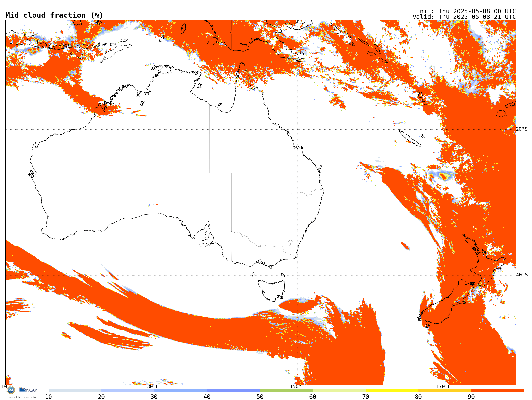This screenshot has height=400, width=532.
Task: Click the 150°E longitude label
Action: point(297,386)
